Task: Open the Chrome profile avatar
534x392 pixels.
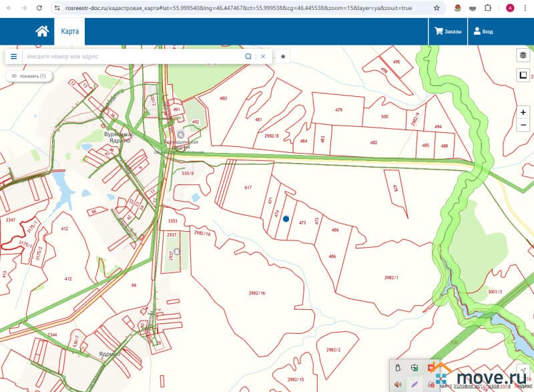Action: (x=510, y=8)
